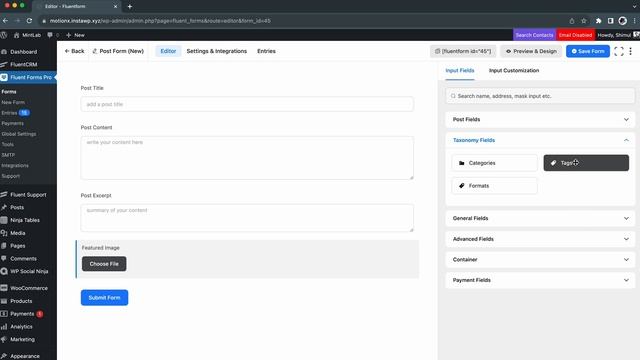
Task: Click Email Disabled badge
Action: coord(575,35)
